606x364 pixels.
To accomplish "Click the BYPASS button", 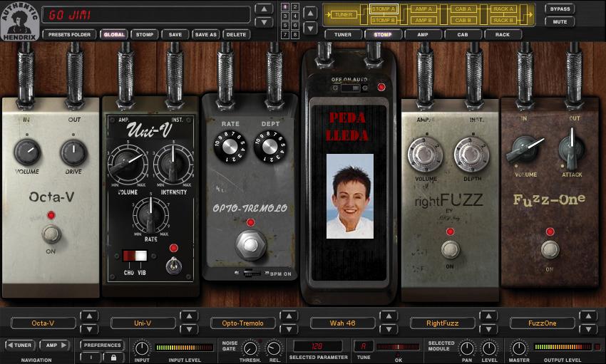I will tap(560, 9).
